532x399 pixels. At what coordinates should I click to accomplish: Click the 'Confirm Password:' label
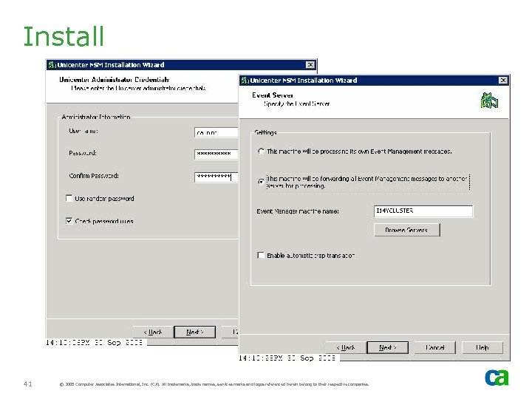coord(94,176)
